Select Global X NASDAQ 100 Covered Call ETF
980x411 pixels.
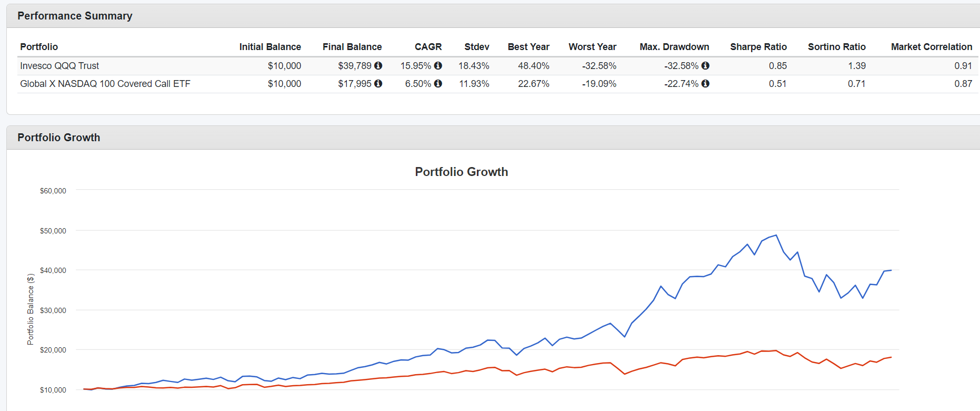click(105, 84)
